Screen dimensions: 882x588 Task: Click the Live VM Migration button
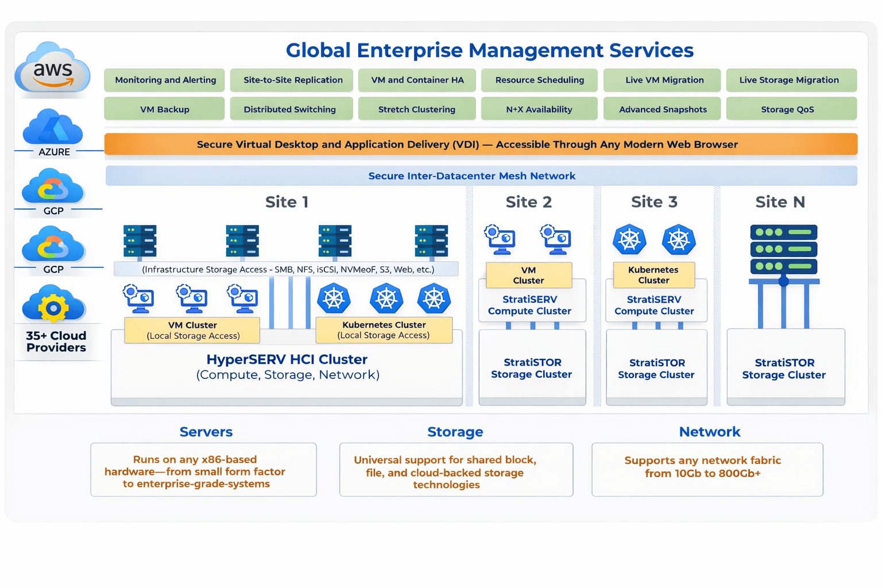(661, 80)
